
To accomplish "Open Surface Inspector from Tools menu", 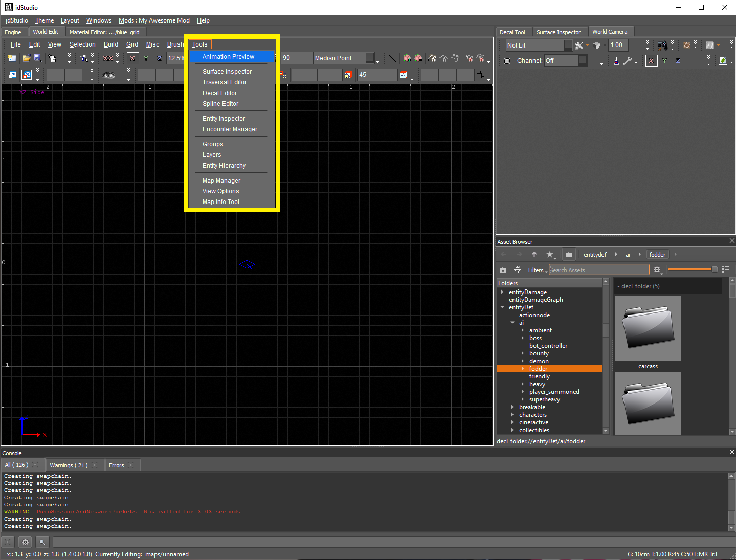I will [232, 72].
